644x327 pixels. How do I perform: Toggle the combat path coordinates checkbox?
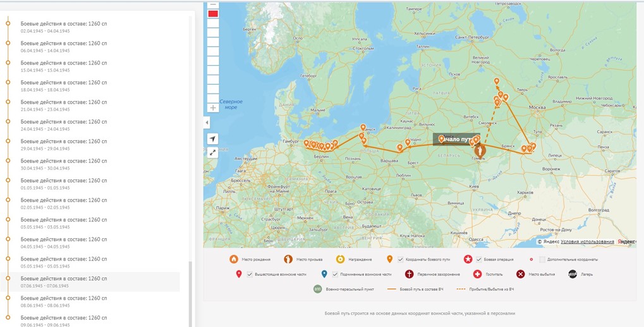tap(401, 259)
